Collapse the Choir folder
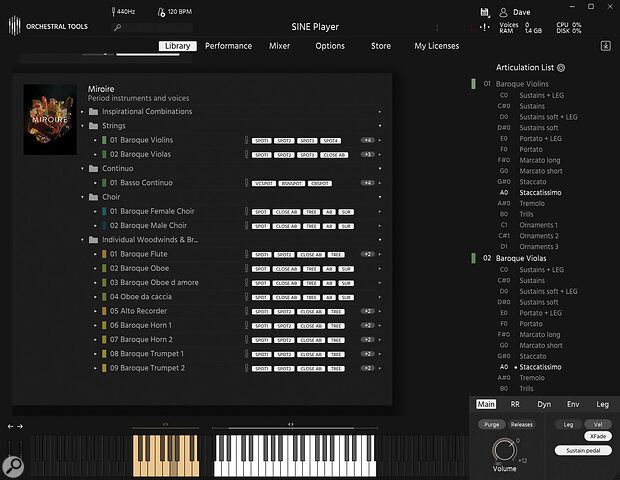The width and height of the screenshot is (620, 480). (x=82, y=197)
